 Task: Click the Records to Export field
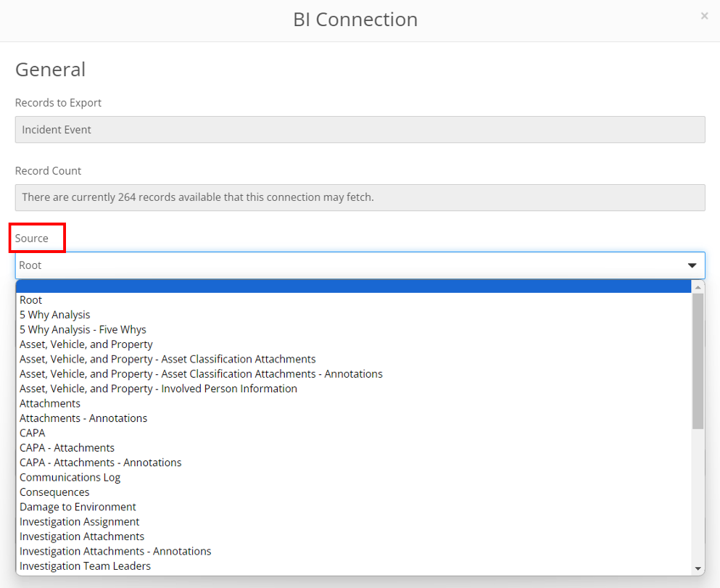tap(360, 129)
